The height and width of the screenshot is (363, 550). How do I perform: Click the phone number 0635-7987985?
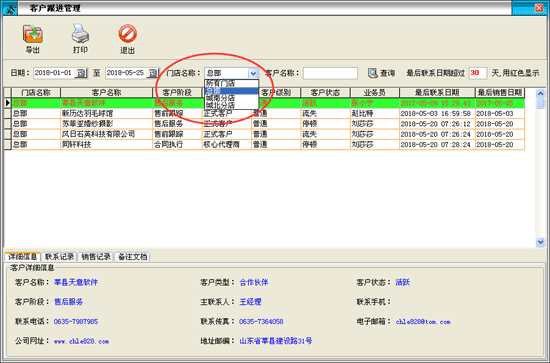click(x=76, y=321)
